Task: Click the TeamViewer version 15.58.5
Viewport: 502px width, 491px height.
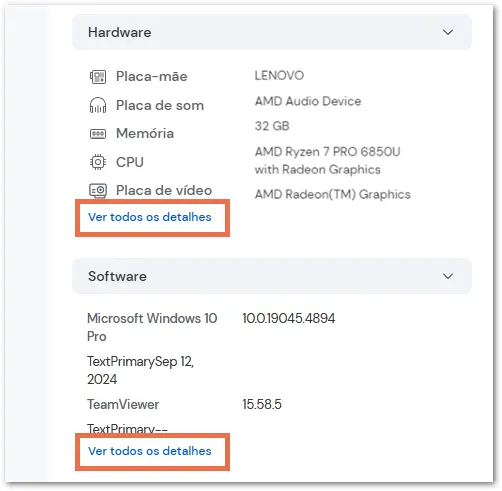Action: point(262,404)
